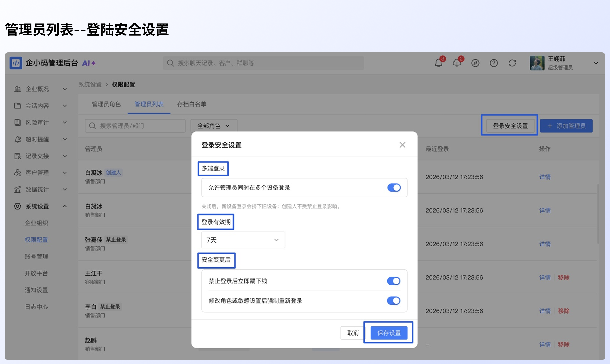Open 详情 for the 张嘉佳 row
The image size is (610, 364).
(x=545, y=244)
